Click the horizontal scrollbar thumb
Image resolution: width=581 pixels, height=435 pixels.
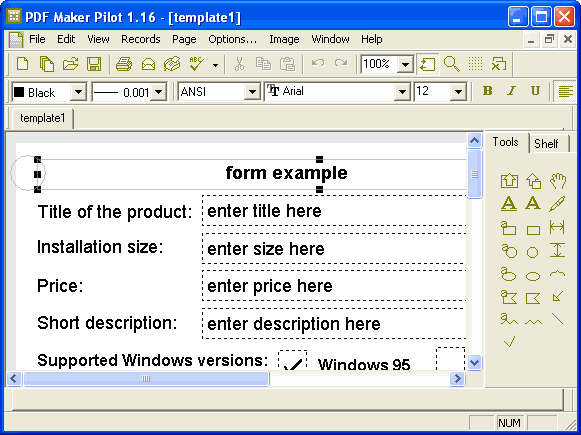(146, 379)
